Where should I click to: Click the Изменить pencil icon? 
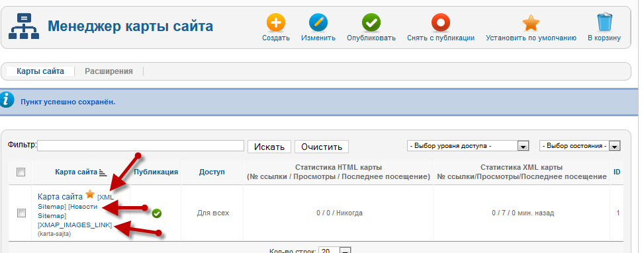click(318, 22)
